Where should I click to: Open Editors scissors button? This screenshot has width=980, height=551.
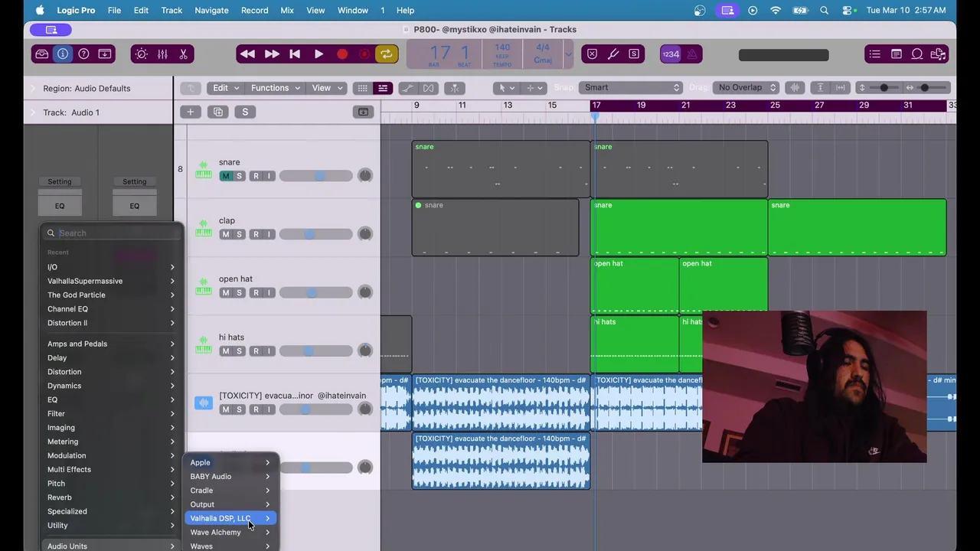183,54
